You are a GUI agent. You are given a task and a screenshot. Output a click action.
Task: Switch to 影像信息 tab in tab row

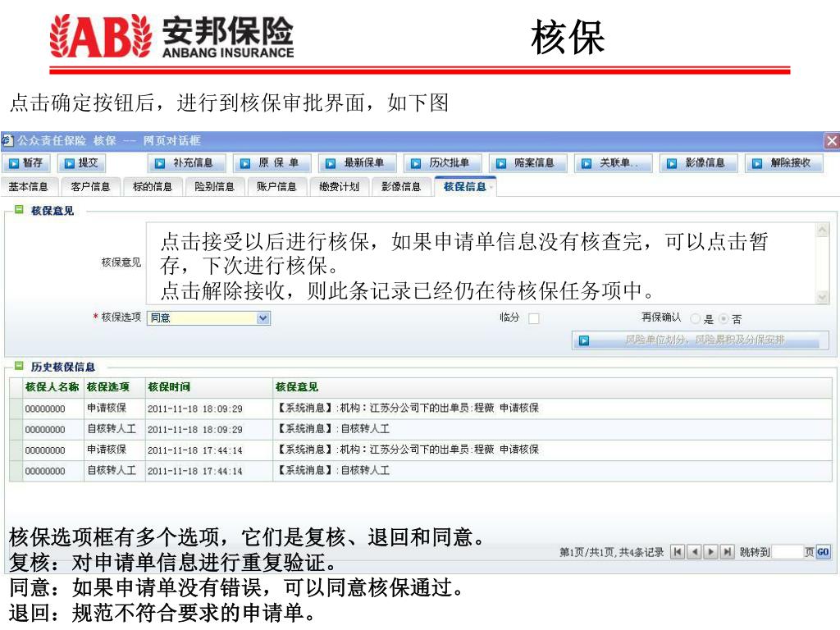tap(401, 186)
